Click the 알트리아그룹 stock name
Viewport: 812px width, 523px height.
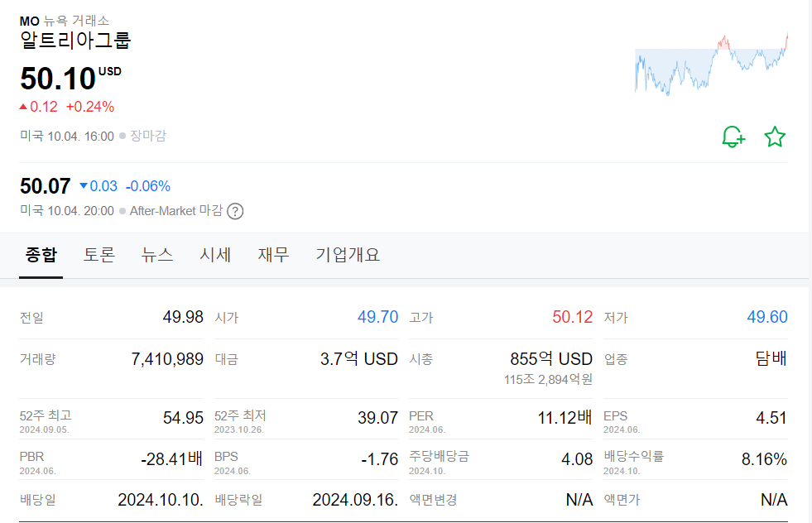[75, 41]
